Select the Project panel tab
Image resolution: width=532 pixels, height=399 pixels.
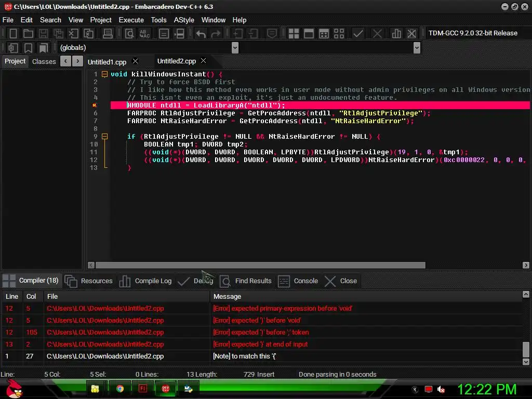pyautogui.click(x=15, y=61)
